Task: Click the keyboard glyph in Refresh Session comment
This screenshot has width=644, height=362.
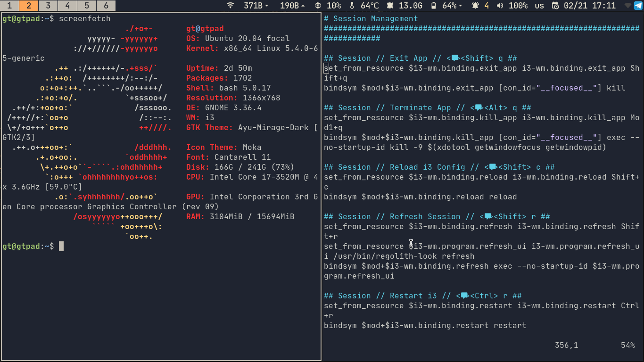Action: point(488,217)
